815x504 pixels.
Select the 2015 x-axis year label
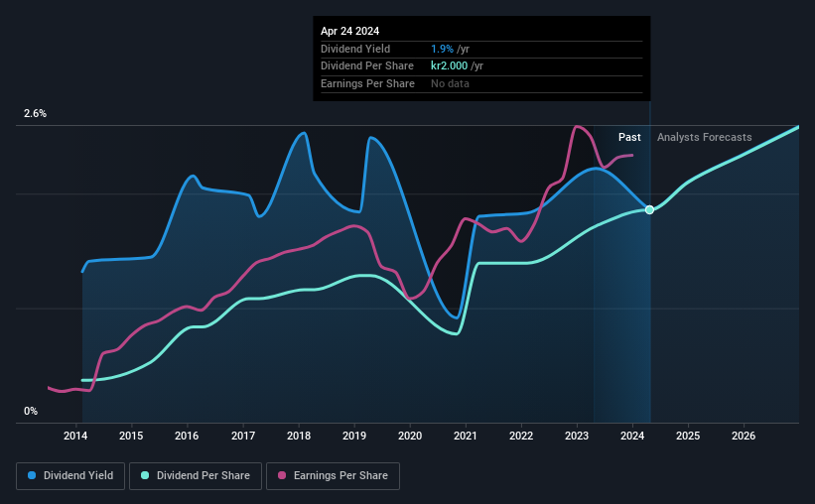click(131, 436)
